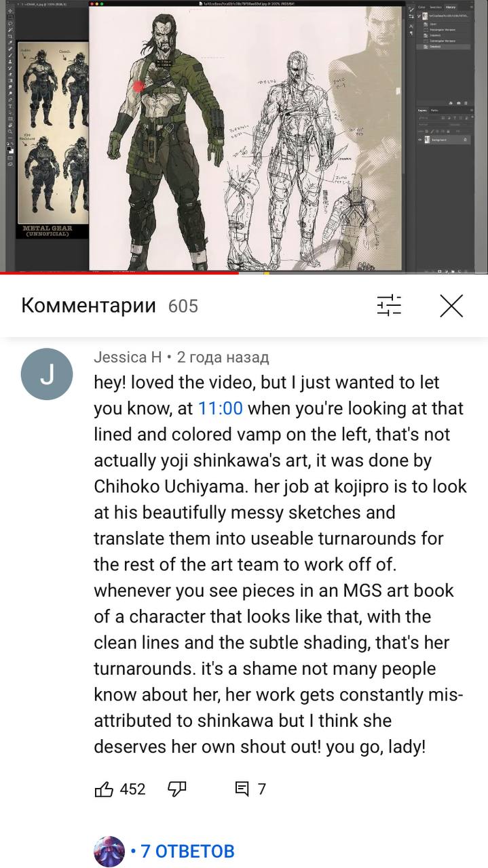Select the Move tool in the video's Photoshop toolbar
The width and height of the screenshot is (488, 868).
(10, 11)
